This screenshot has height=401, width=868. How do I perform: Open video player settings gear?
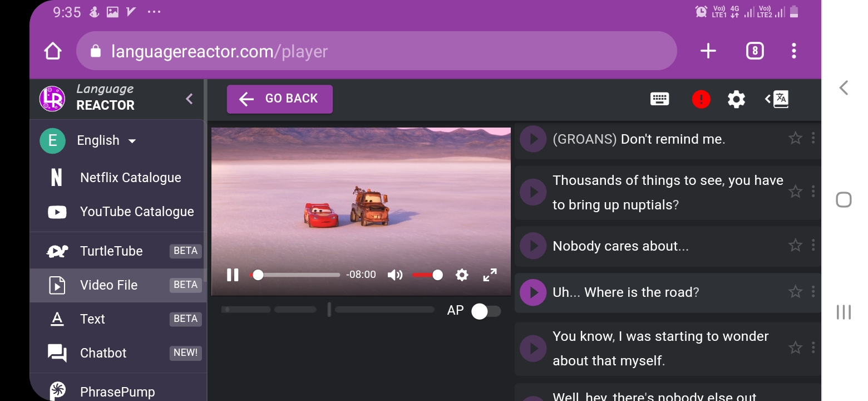pyautogui.click(x=462, y=275)
